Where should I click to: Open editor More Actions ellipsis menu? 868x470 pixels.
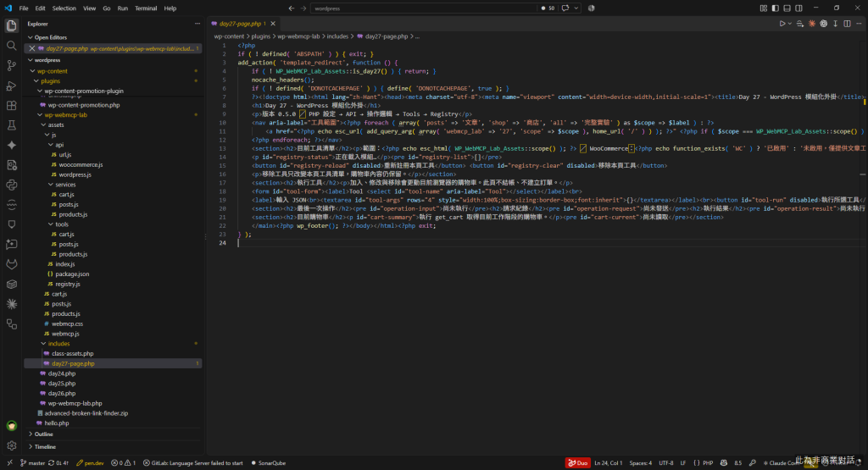(859, 24)
